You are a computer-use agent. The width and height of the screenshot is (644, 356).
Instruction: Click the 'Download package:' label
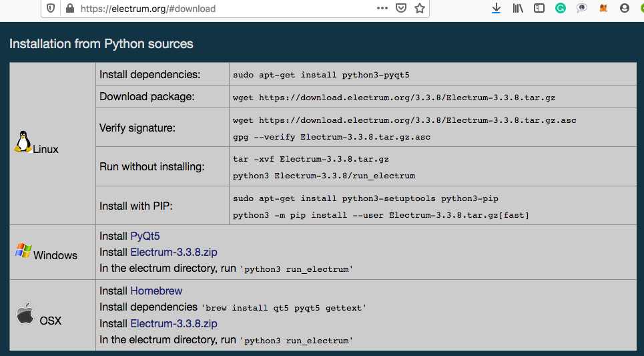[x=147, y=97]
